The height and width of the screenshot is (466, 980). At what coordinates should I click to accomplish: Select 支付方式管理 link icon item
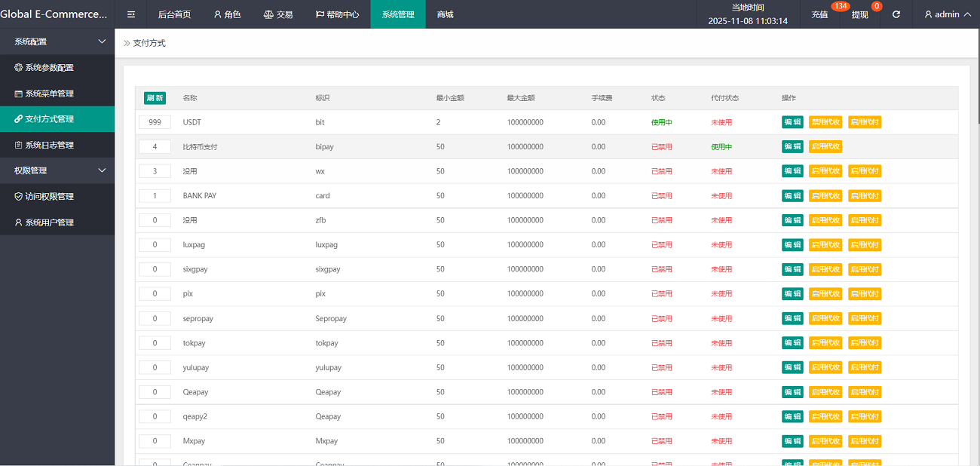(x=50, y=119)
